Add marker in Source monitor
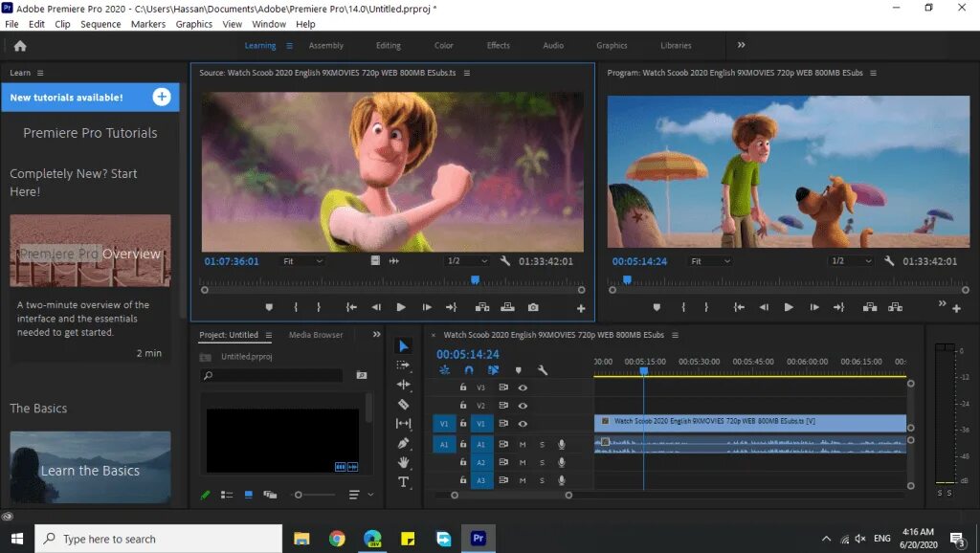 pyautogui.click(x=269, y=307)
